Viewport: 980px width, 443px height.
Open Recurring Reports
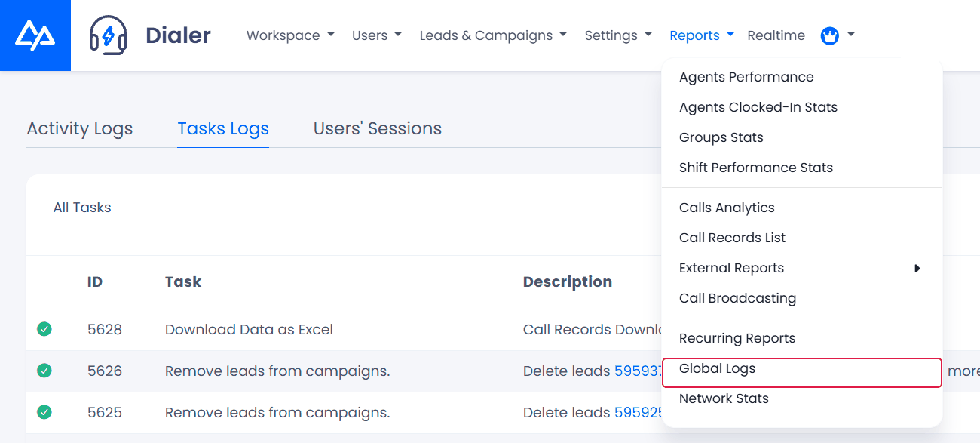[802, 338]
